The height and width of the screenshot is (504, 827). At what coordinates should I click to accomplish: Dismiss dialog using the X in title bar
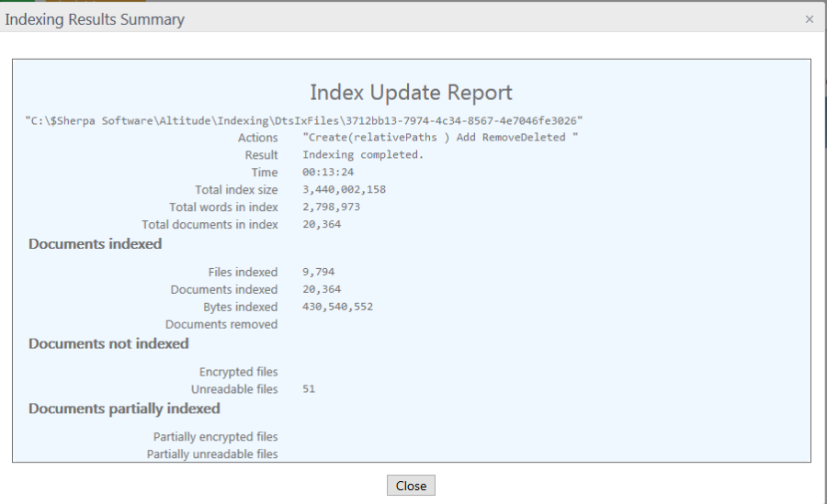(x=809, y=19)
